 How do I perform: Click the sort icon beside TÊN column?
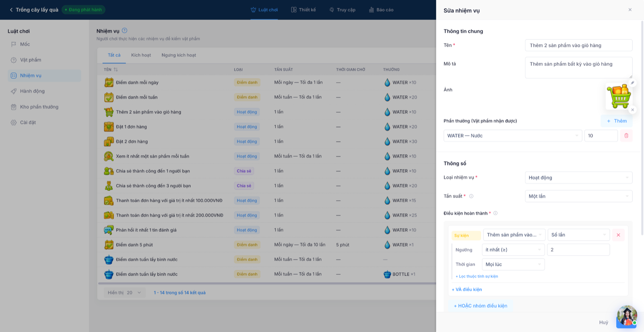coord(116,70)
